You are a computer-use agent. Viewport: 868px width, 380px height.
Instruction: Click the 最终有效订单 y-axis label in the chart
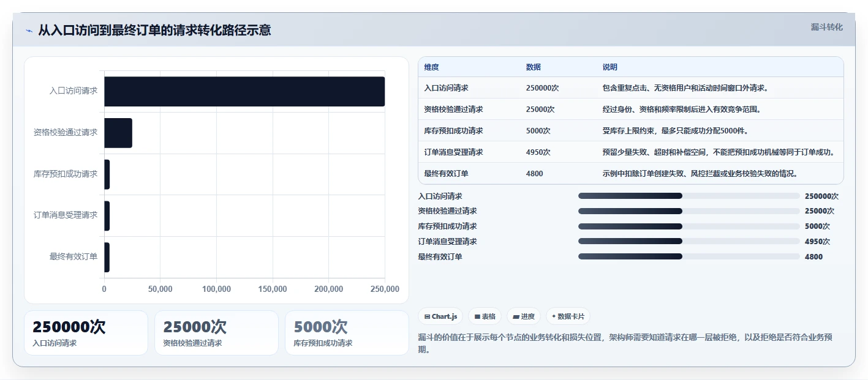point(74,256)
